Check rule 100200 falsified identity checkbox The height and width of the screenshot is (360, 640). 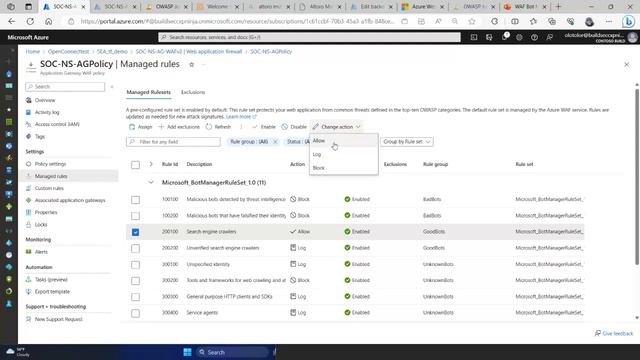136,216
